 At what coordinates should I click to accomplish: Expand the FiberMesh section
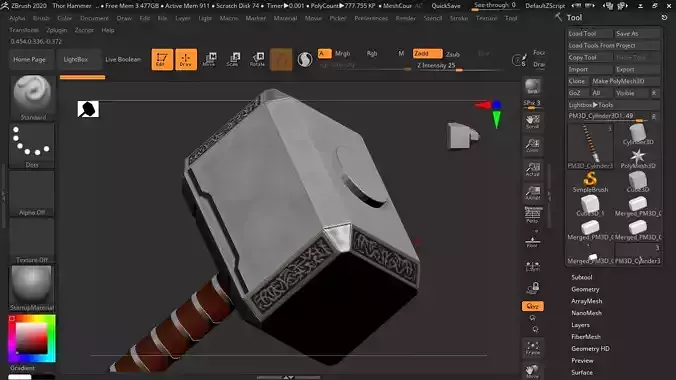click(x=586, y=337)
